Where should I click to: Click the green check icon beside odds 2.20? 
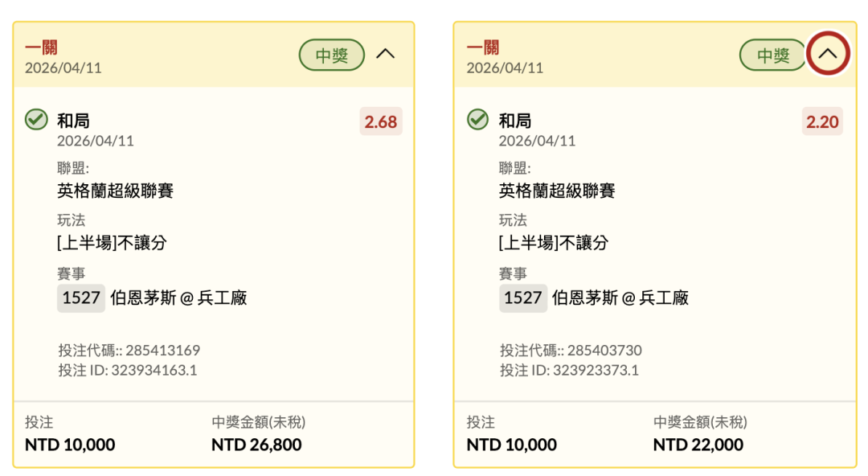(x=478, y=121)
